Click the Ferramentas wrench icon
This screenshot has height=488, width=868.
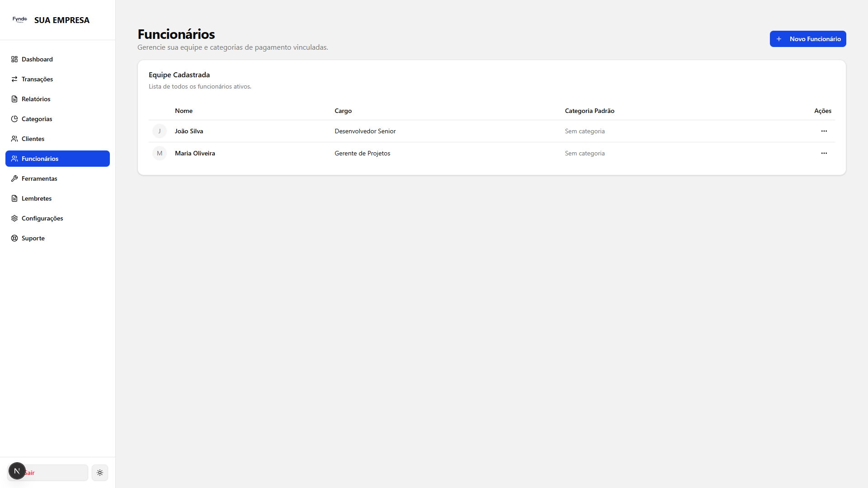14,178
